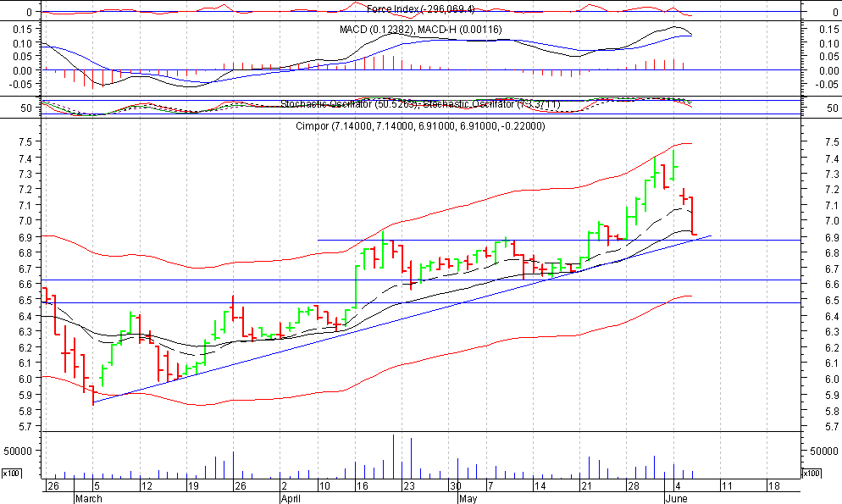Click MACD -0.05 label on left axis
This screenshot has height=504, width=842.
click(x=21, y=84)
